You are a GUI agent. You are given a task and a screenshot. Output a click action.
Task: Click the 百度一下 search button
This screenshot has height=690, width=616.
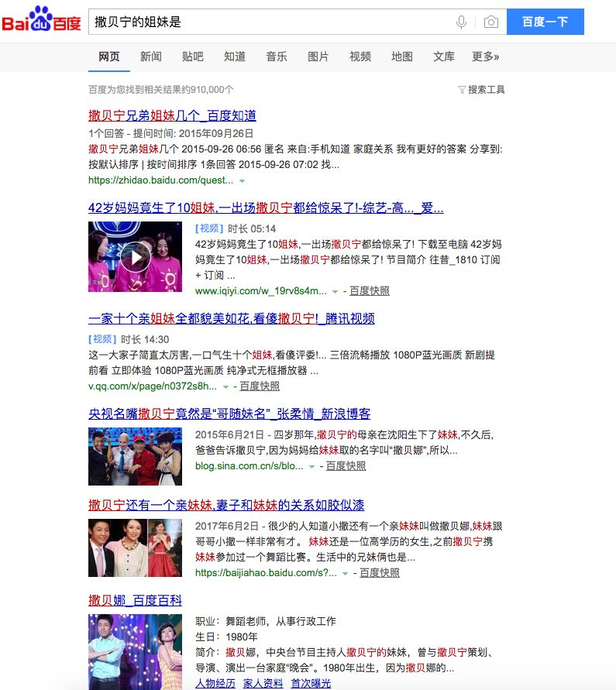545,22
